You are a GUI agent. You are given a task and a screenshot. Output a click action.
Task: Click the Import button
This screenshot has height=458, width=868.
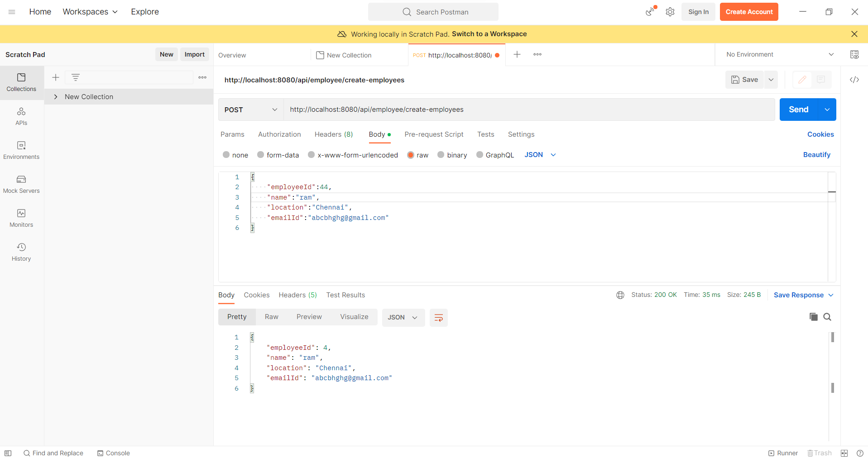(x=195, y=54)
